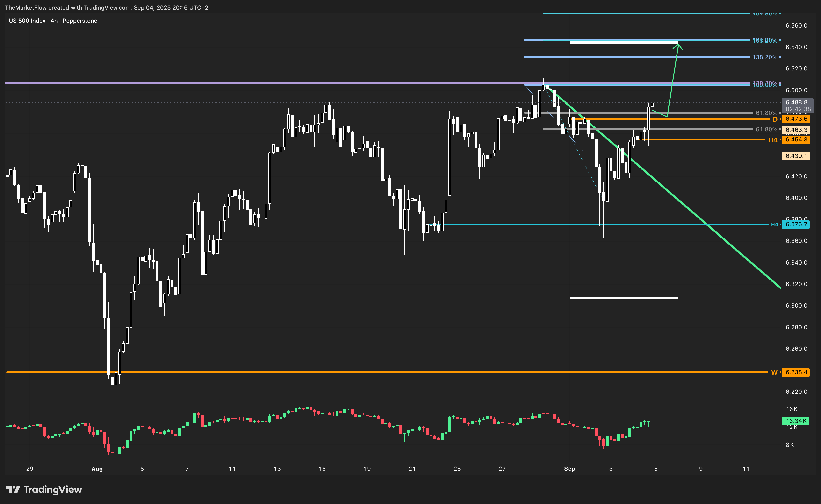821x504 pixels.
Task: Click the 6,560.0 price axis value
Action: [796, 26]
